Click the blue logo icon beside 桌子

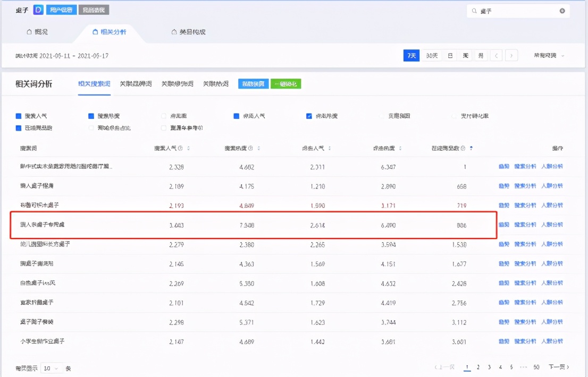pos(37,10)
